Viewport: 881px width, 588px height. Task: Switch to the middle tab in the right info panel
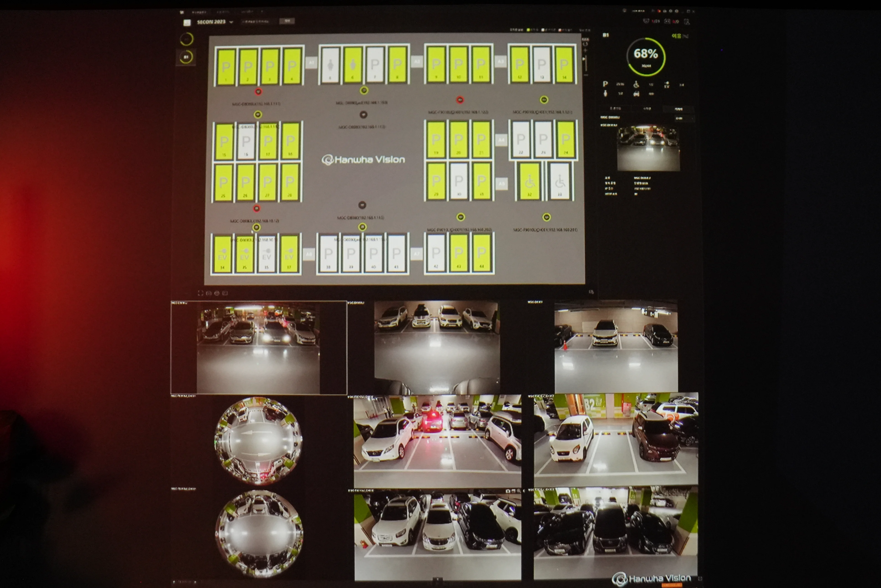click(647, 109)
